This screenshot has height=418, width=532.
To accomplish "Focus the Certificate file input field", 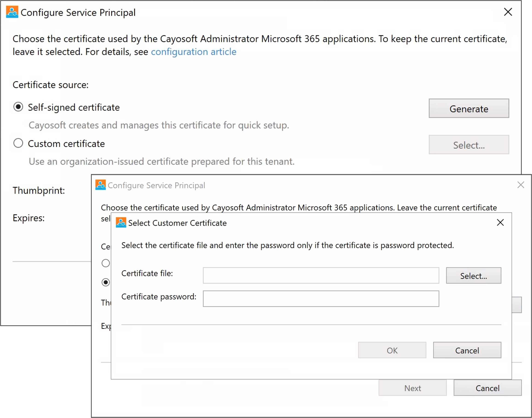I will [321, 276].
